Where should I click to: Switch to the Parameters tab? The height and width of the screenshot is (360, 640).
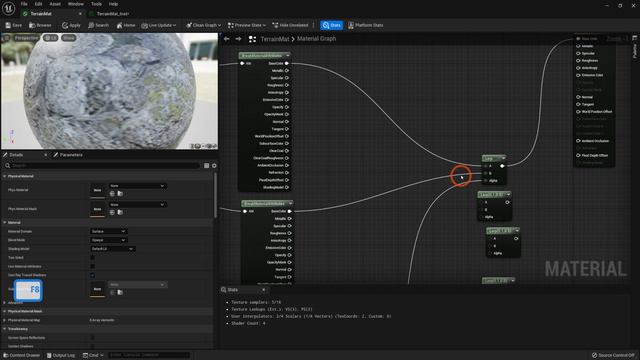(x=69, y=155)
